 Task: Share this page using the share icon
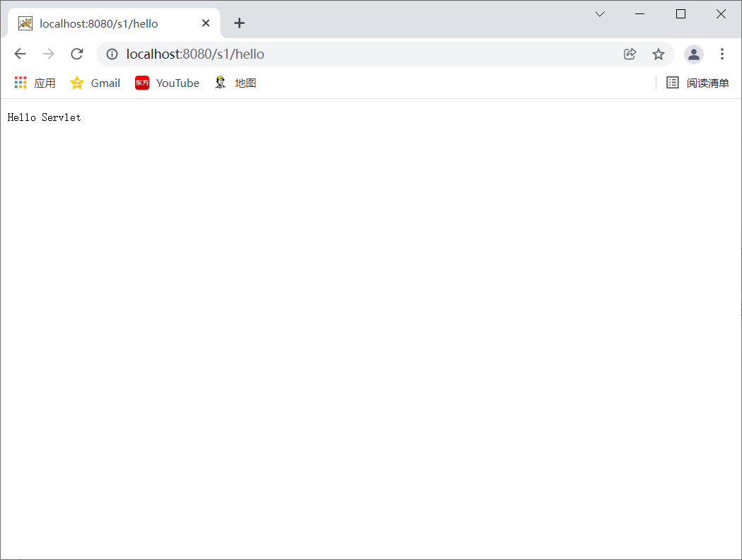pyautogui.click(x=630, y=54)
